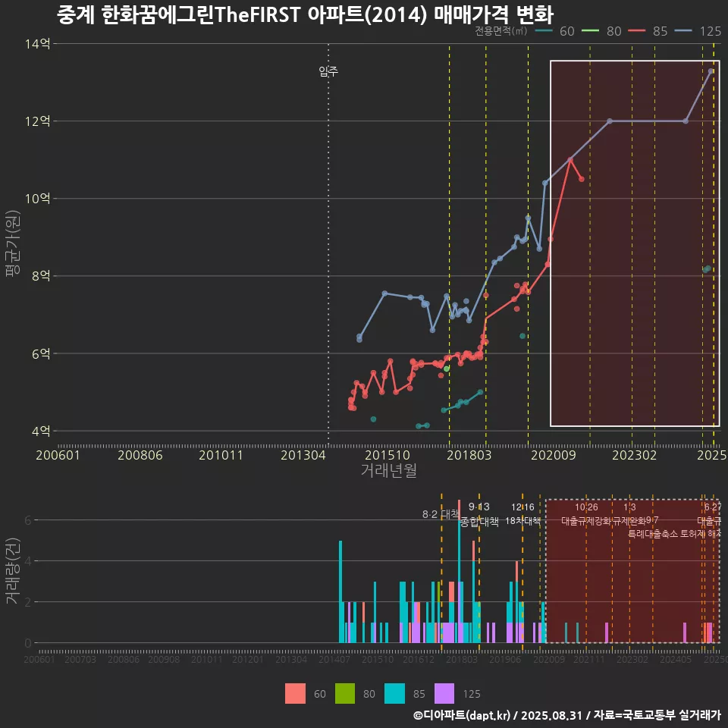Click the purple 125 swatch in bottom legend
The image size is (728, 728).
444,694
